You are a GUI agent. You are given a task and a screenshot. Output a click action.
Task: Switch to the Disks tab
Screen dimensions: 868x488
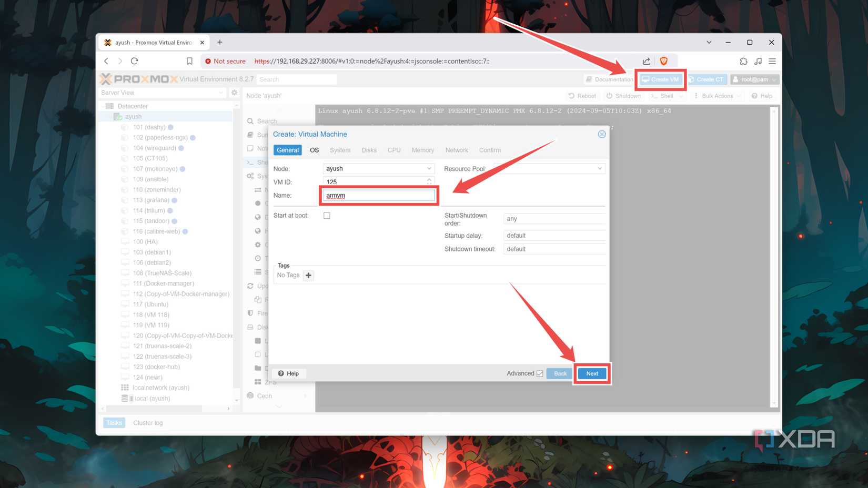(369, 150)
